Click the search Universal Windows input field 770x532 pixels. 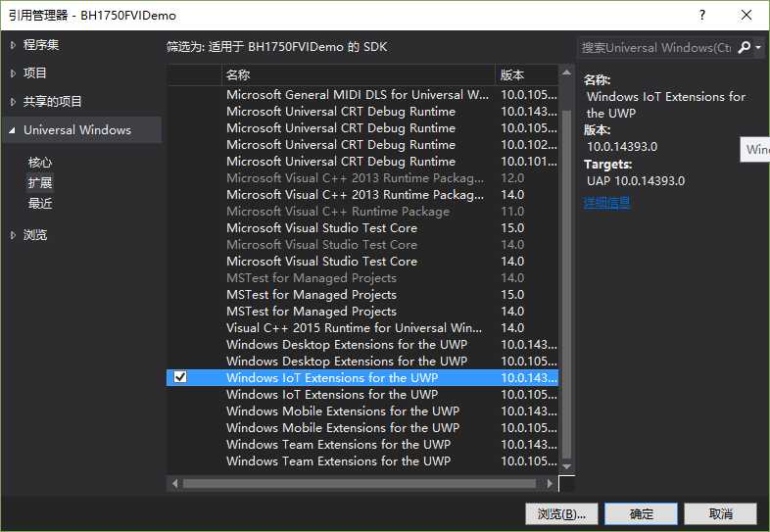point(656,48)
